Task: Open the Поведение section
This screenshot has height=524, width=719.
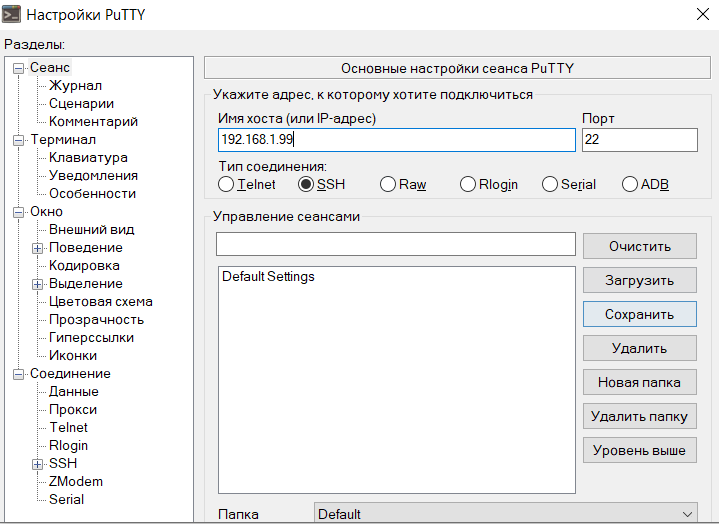Action: tap(86, 248)
